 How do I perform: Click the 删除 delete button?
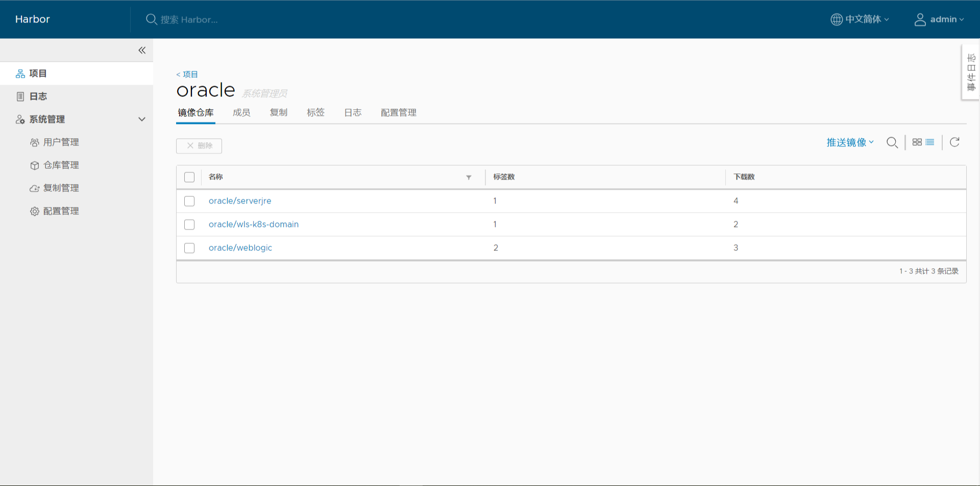pyautogui.click(x=199, y=146)
